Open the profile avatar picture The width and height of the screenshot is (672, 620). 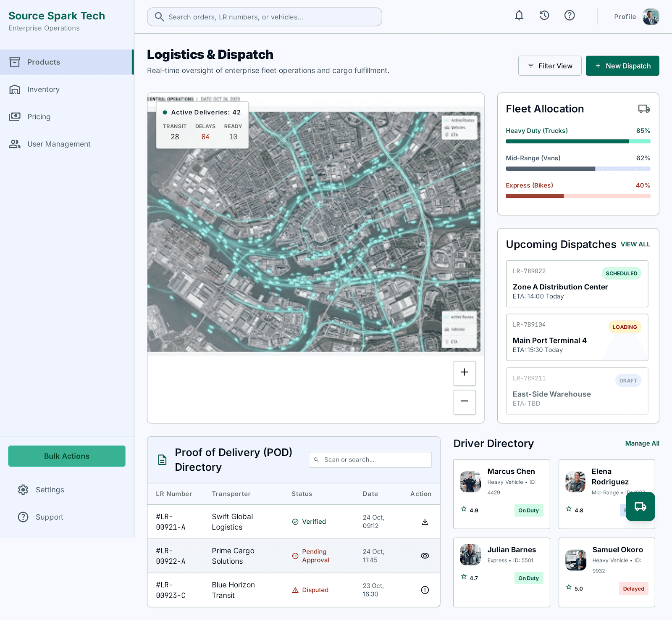(651, 17)
